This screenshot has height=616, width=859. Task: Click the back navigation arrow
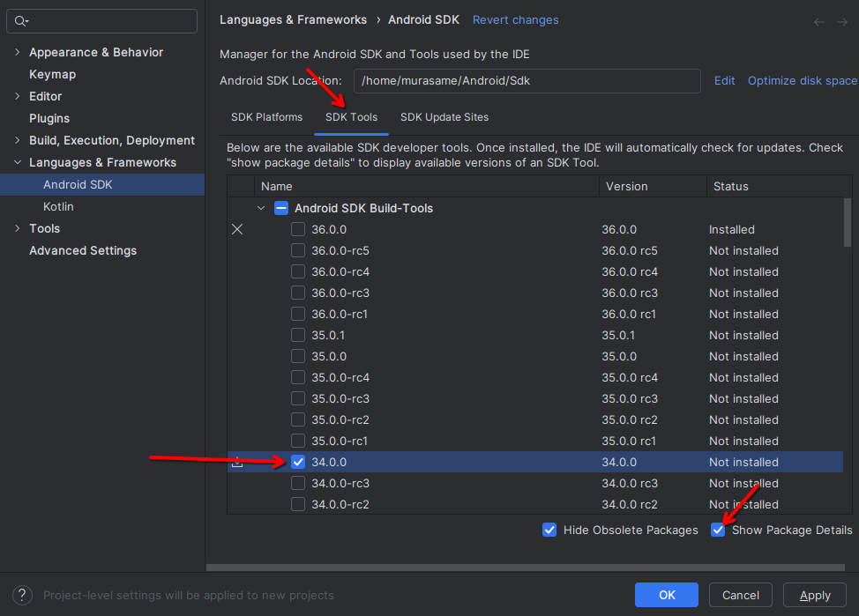tap(819, 21)
